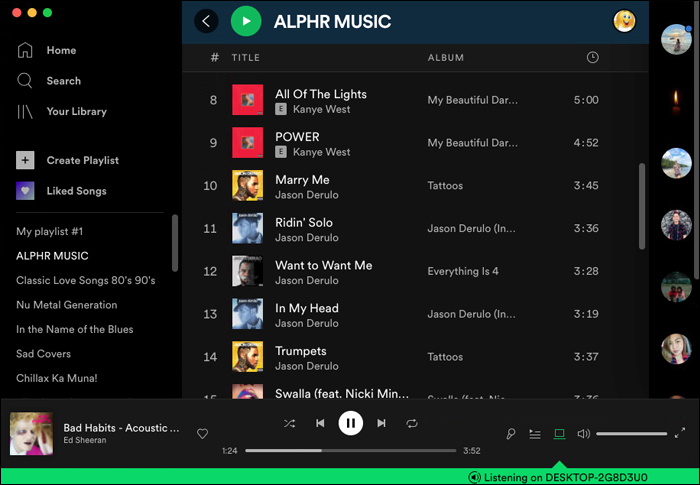Pause the current song
This screenshot has height=485, width=700.
tap(350, 423)
